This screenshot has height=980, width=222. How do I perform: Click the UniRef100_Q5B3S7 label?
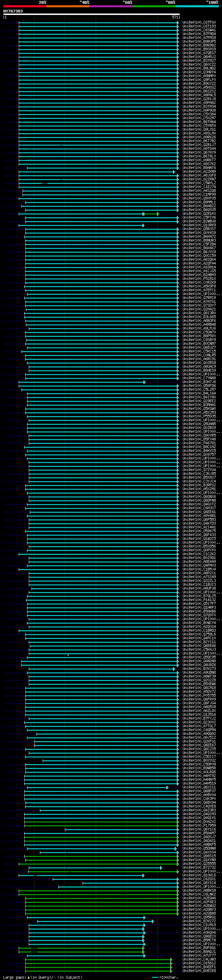199,229
